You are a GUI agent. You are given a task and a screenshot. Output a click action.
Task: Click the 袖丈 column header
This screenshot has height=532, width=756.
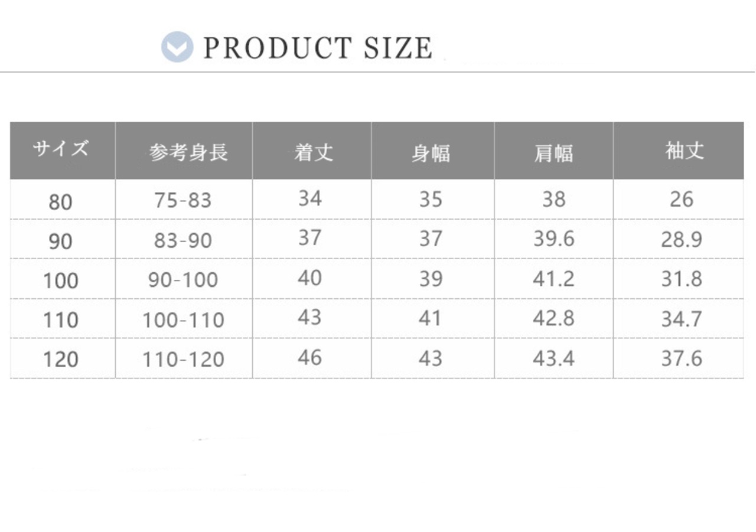[x=685, y=151]
